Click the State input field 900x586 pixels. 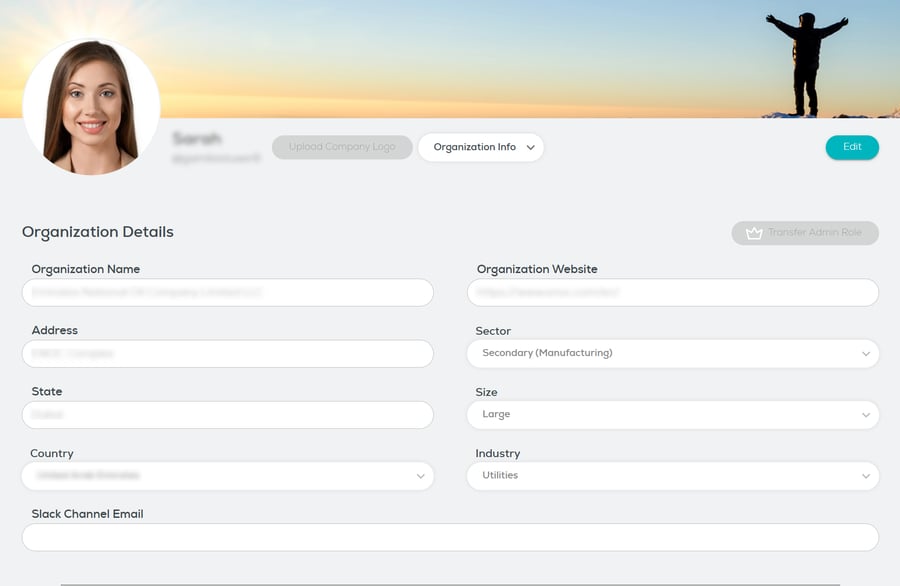(x=228, y=414)
